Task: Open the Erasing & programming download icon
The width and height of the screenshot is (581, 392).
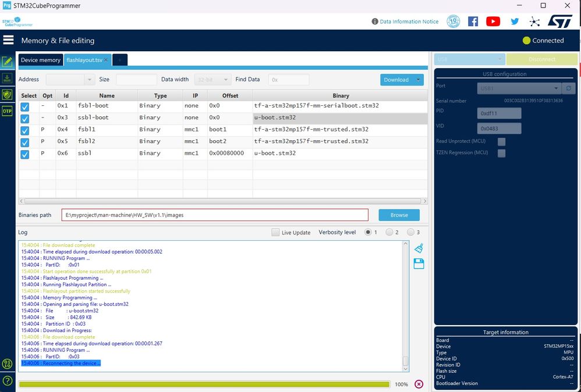Action: point(8,78)
